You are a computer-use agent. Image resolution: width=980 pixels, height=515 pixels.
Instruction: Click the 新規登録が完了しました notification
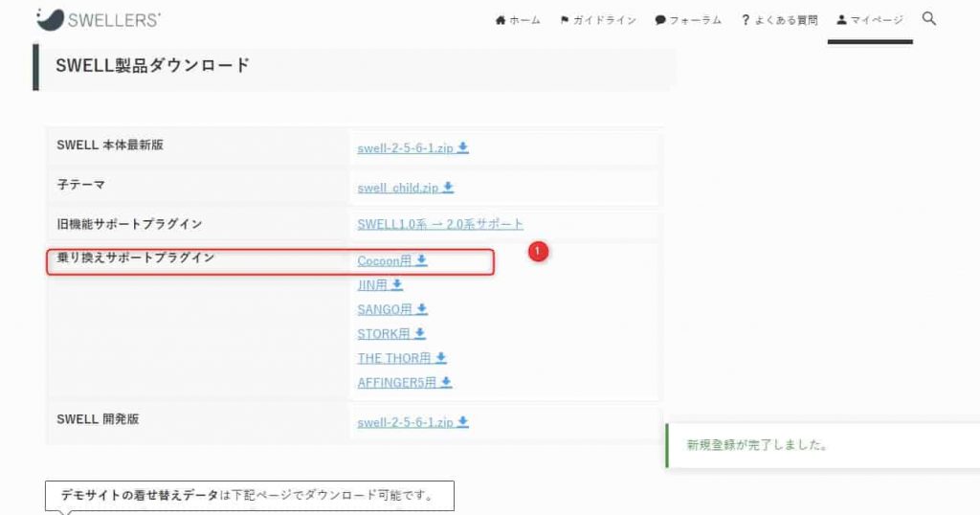tap(823, 445)
